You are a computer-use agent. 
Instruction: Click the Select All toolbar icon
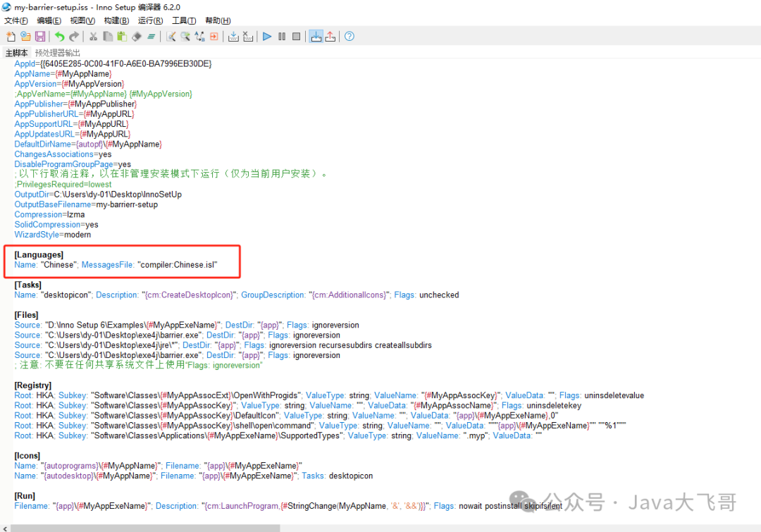click(151, 37)
